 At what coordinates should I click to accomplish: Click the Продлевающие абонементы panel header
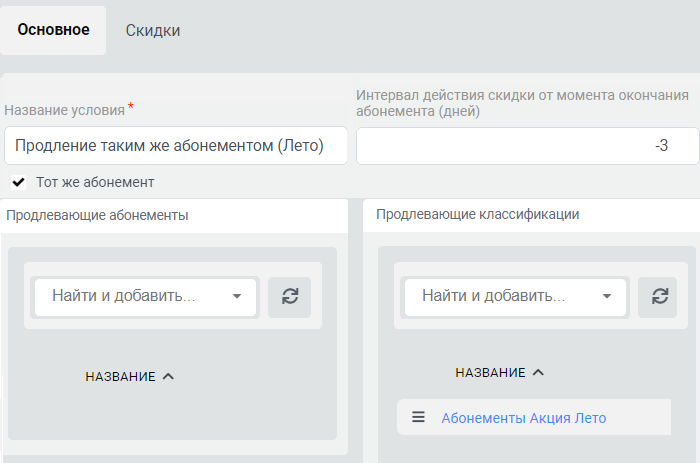tap(174, 216)
